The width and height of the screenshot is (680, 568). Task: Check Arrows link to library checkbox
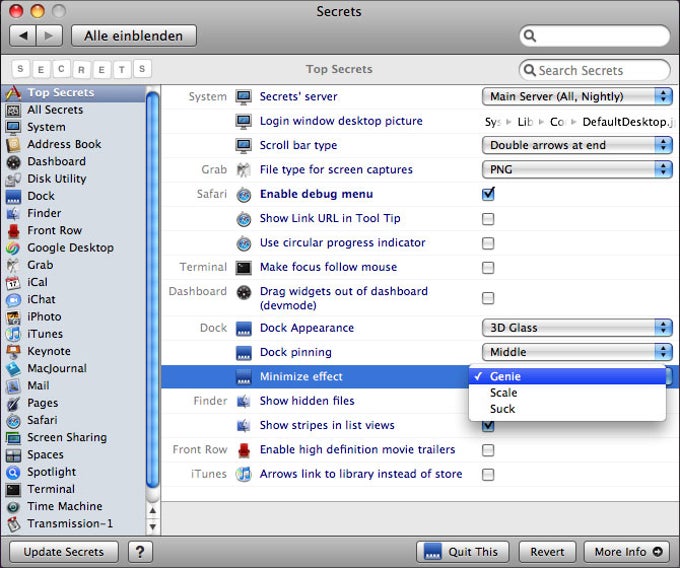coord(488,474)
